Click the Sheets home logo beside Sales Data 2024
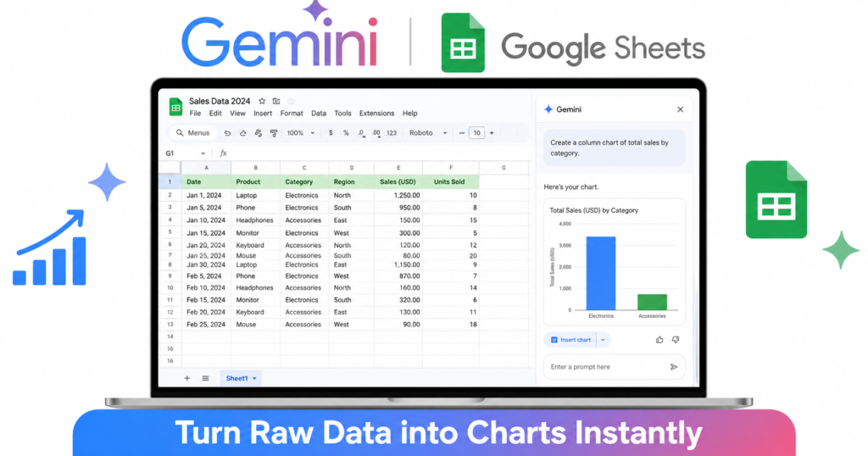The image size is (868, 456). point(175,107)
